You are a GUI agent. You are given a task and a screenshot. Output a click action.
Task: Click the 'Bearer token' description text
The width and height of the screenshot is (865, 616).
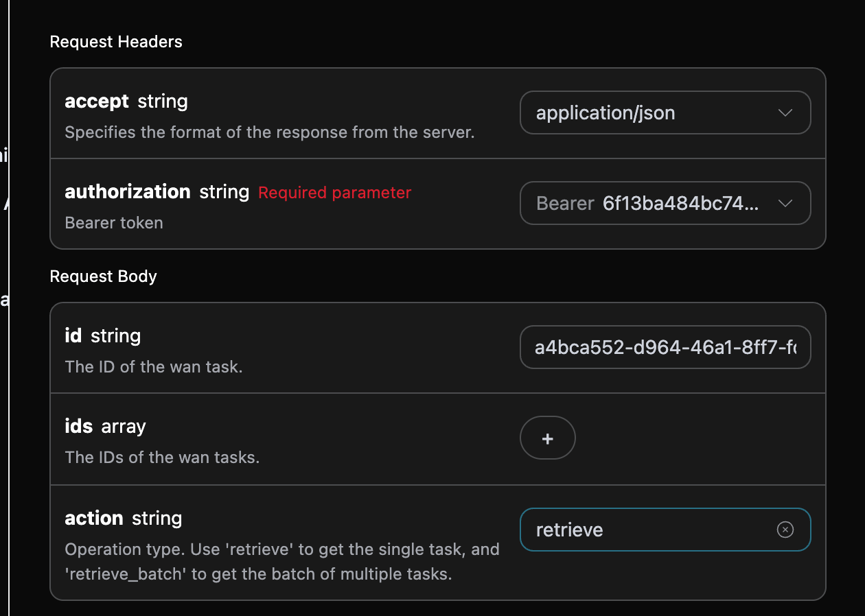113,223
